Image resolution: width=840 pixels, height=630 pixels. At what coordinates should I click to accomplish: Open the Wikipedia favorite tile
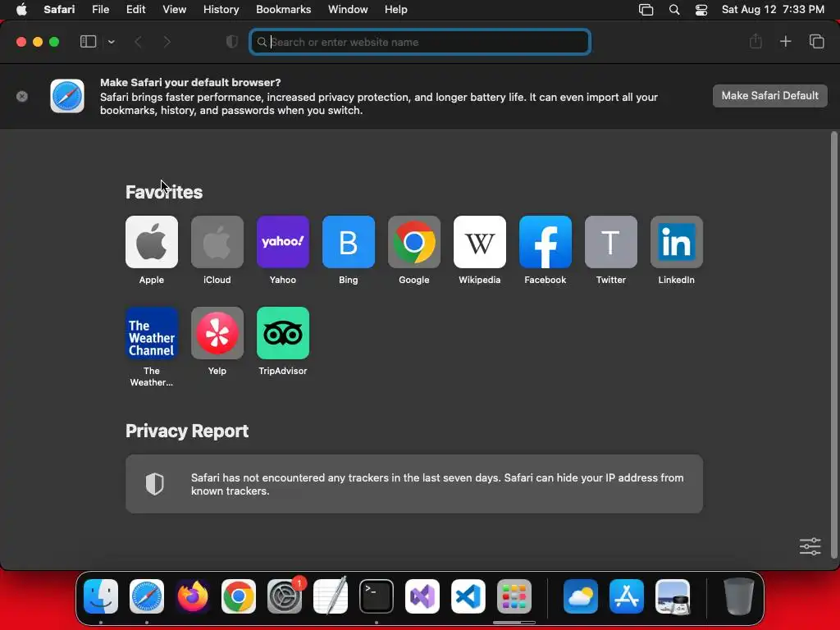479,242
